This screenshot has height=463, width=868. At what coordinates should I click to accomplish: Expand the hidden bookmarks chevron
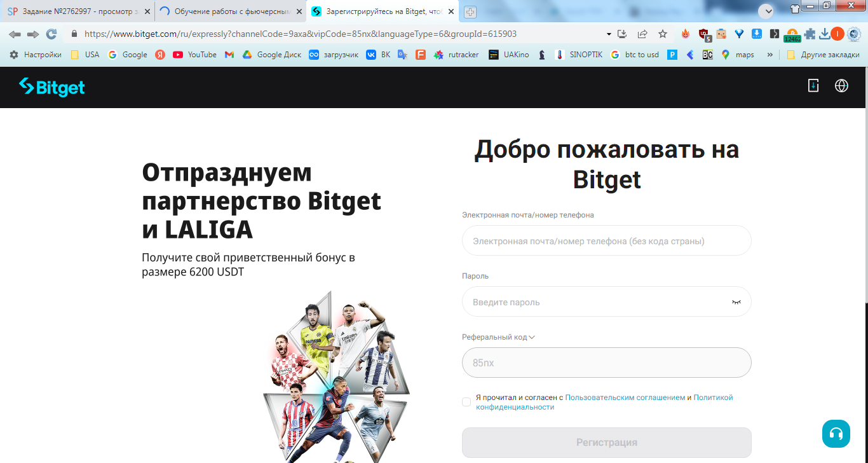coord(770,55)
